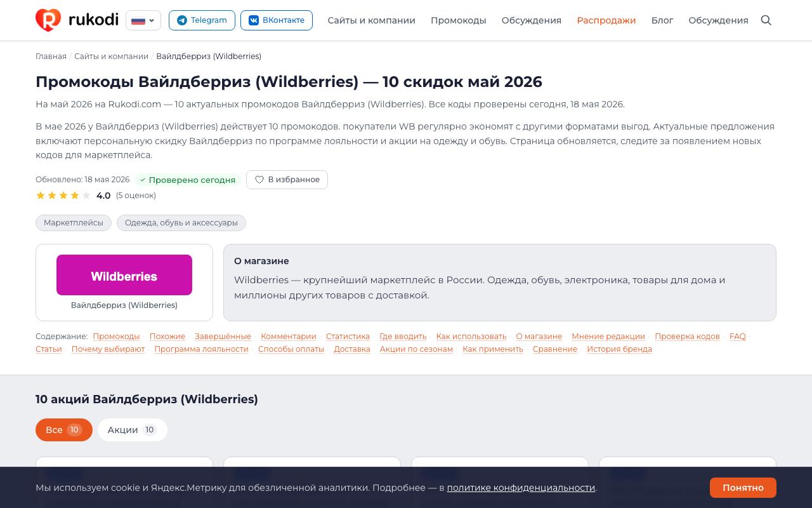
Task: Click the third rating star
Action: point(63,196)
